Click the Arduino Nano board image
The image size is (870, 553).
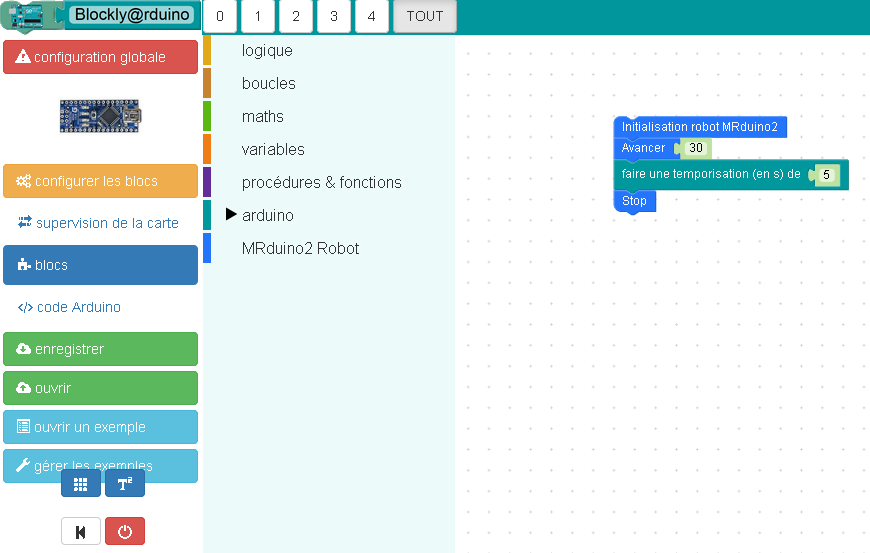click(x=100, y=116)
